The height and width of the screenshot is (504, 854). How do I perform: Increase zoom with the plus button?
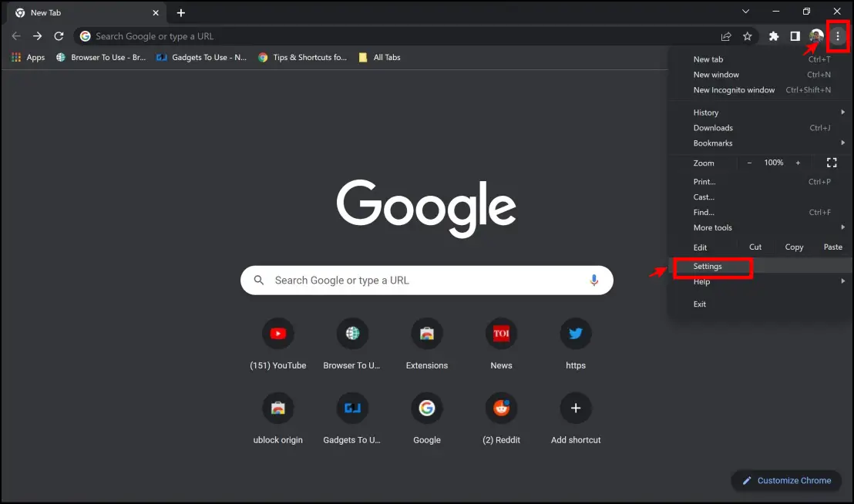point(798,163)
